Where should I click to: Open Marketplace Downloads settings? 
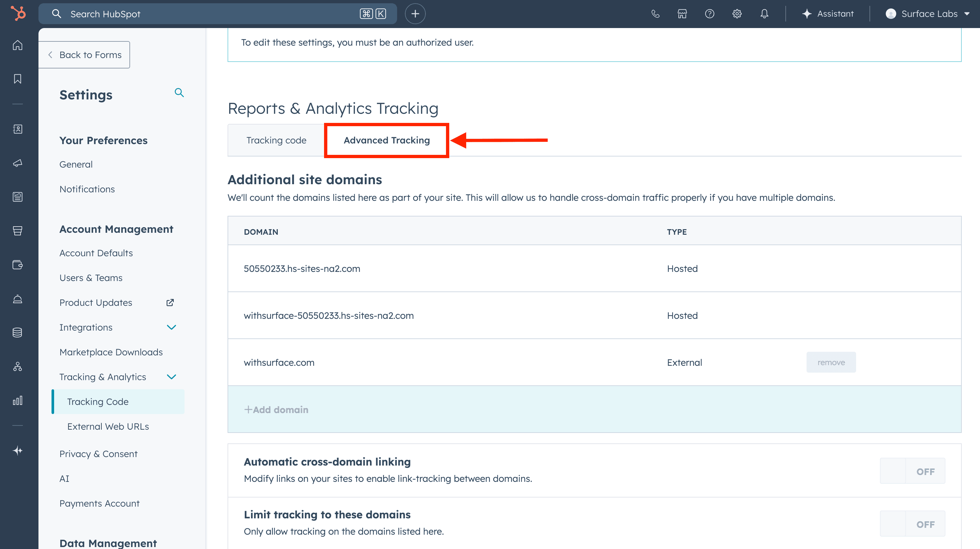click(111, 352)
